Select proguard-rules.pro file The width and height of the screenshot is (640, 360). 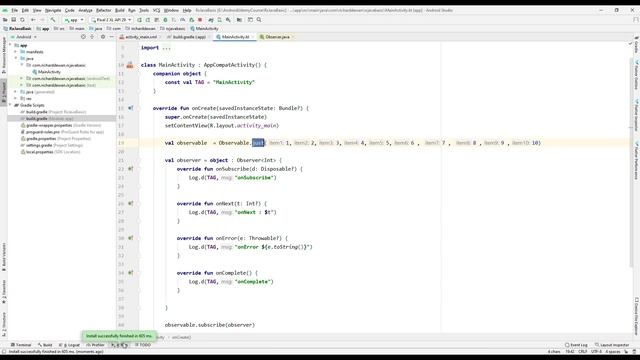[62, 132]
